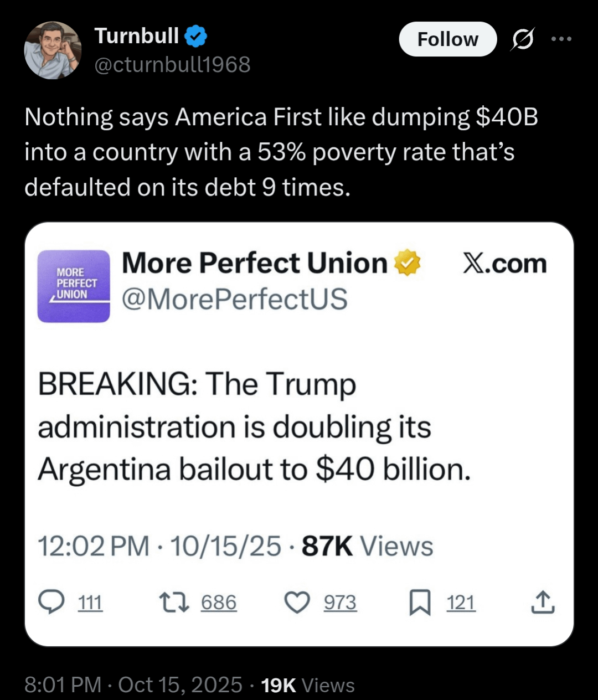The width and height of the screenshot is (598, 700).
Task: Click More Perfect Union's gold verified badge
Action: (407, 263)
